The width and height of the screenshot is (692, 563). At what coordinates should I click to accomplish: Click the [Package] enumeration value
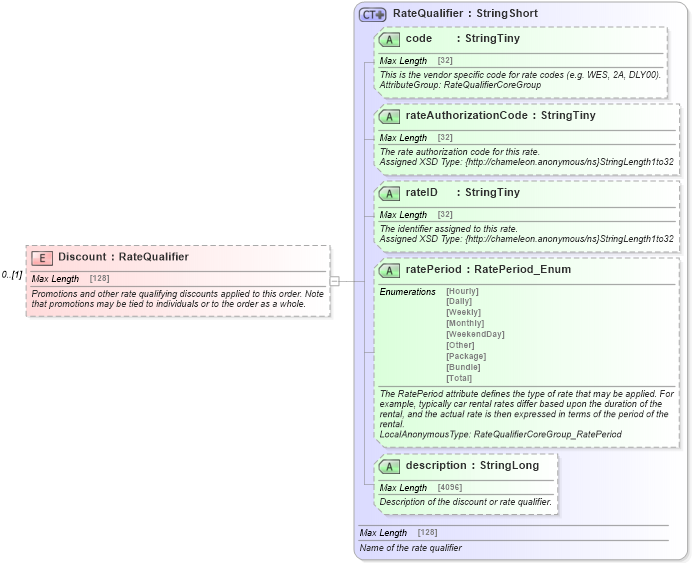[466, 356]
